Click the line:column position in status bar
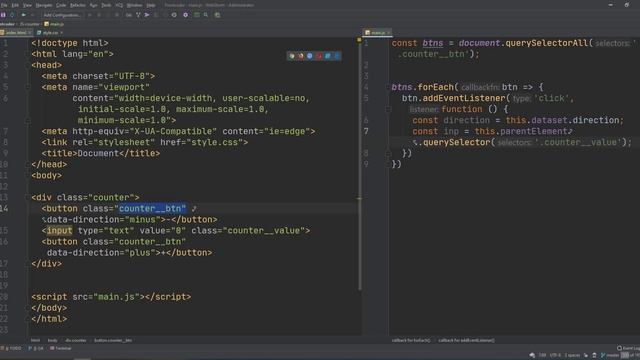640x360 pixels. click(542, 356)
